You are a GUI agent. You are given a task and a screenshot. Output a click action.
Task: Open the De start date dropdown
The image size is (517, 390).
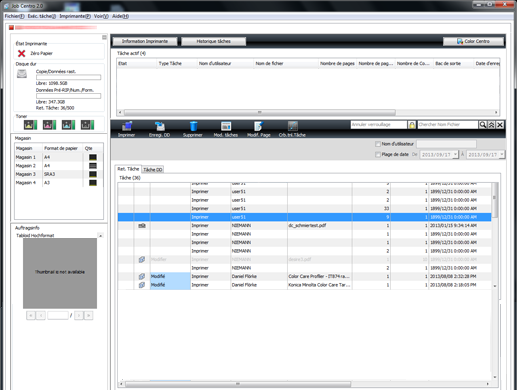pyautogui.click(x=455, y=155)
